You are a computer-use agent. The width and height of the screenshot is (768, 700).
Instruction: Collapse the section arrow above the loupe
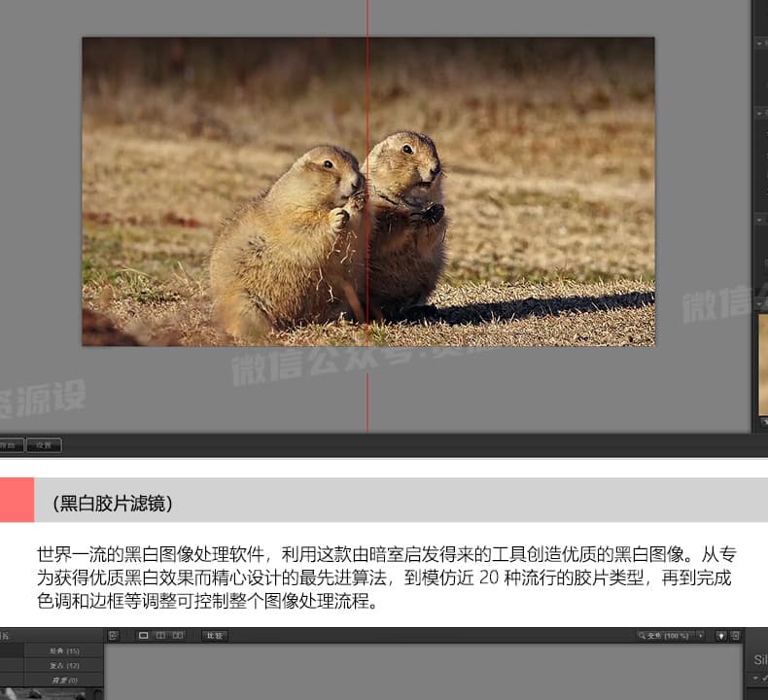(759, 304)
